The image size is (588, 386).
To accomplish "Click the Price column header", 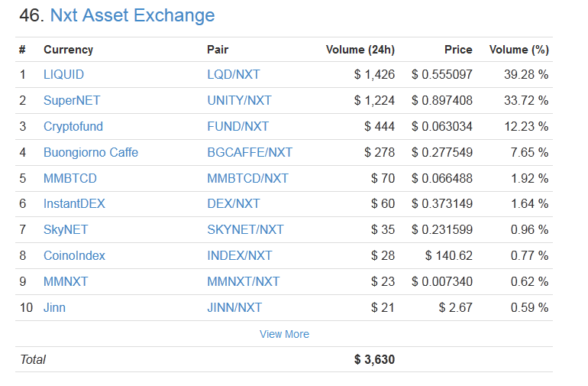I will [x=458, y=50].
